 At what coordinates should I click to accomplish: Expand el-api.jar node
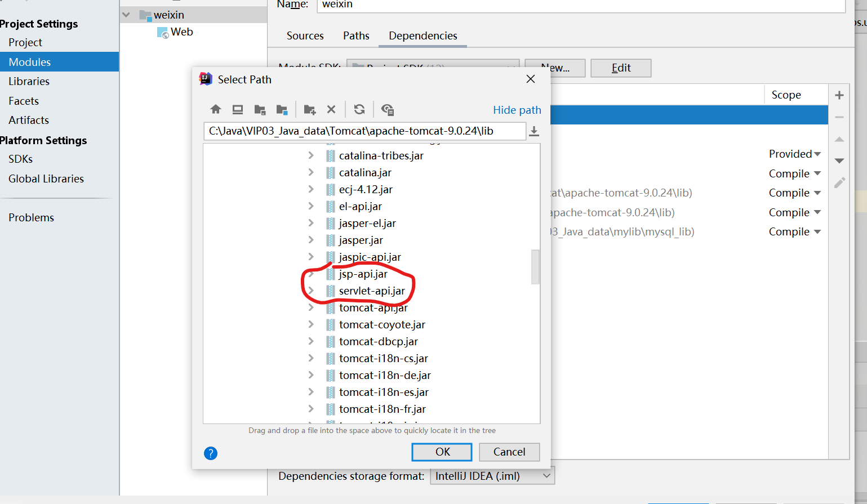(311, 206)
